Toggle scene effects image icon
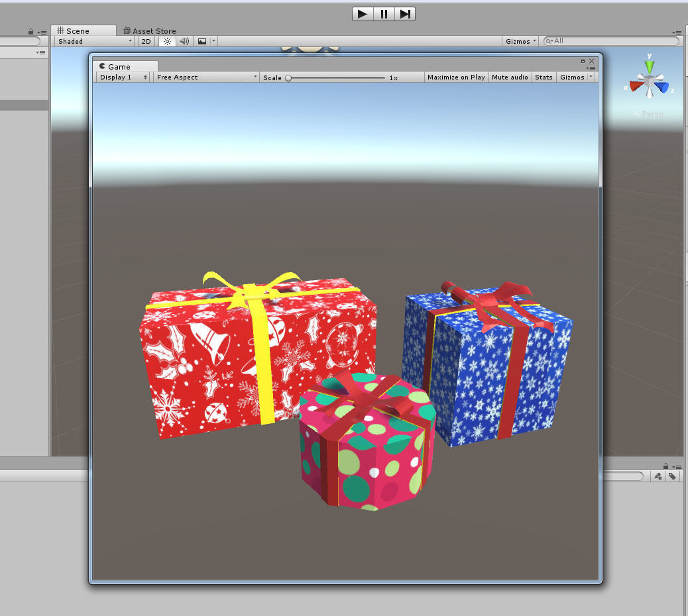Image resolution: width=688 pixels, height=616 pixels. click(202, 41)
